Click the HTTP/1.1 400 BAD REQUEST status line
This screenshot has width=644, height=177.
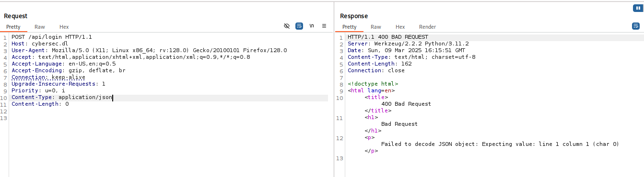click(x=388, y=37)
